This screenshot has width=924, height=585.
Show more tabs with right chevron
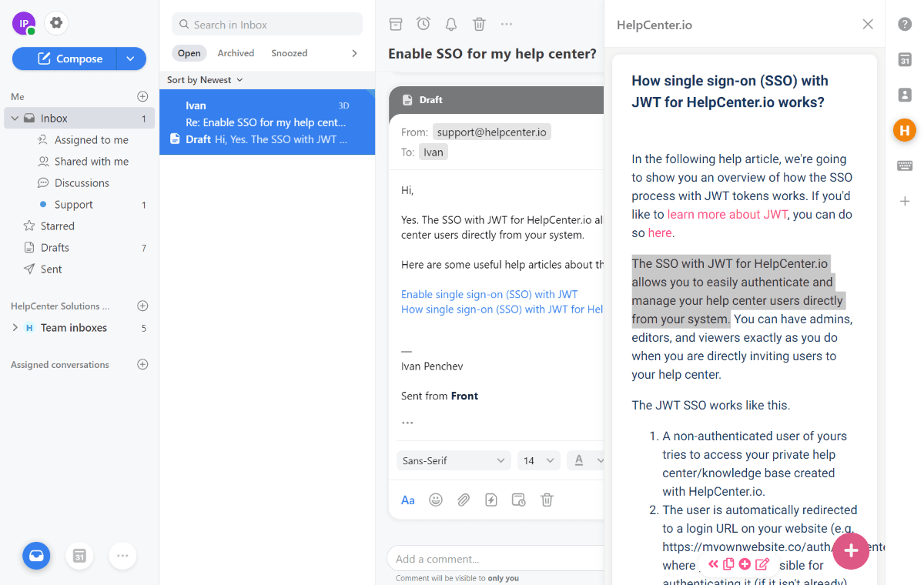click(x=354, y=53)
